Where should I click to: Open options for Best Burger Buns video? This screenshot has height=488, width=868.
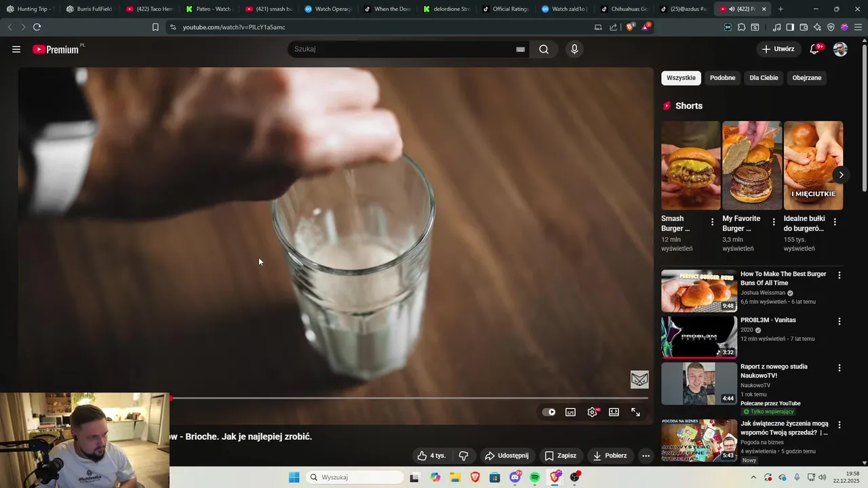[x=840, y=275]
